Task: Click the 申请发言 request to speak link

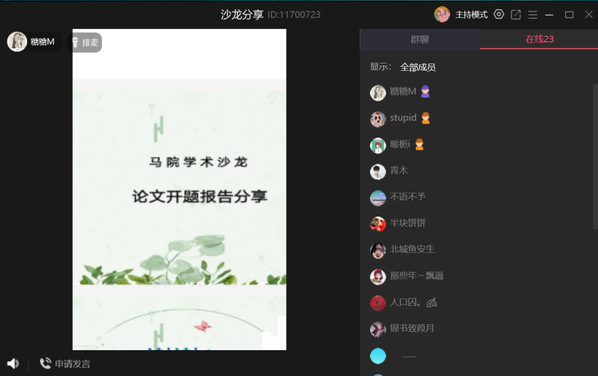Action: pyautogui.click(x=72, y=364)
